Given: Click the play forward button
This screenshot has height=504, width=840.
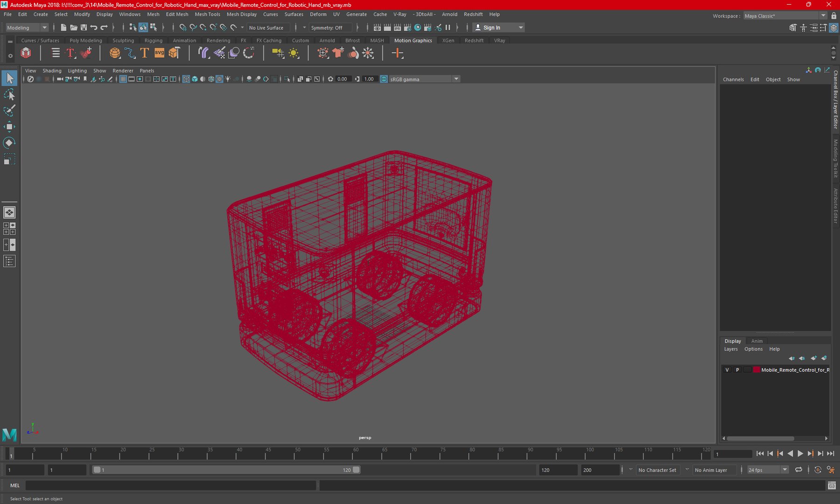Looking at the screenshot, I should click(x=800, y=454).
